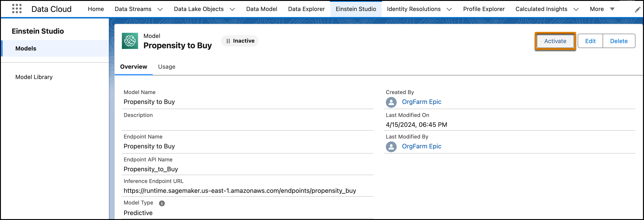Open the App Launcher grid icon
This screenshot has height=220, width=644.
tap(17, 9)
